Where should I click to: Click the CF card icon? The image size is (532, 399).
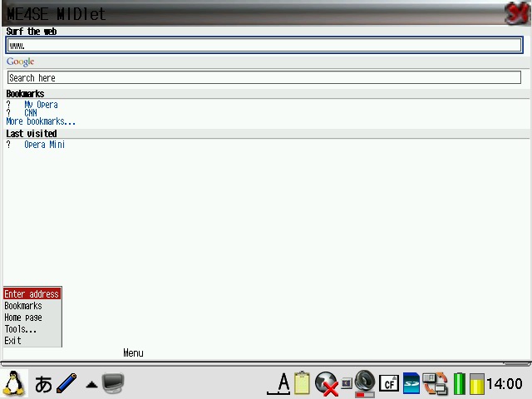[x=388, y=384]
